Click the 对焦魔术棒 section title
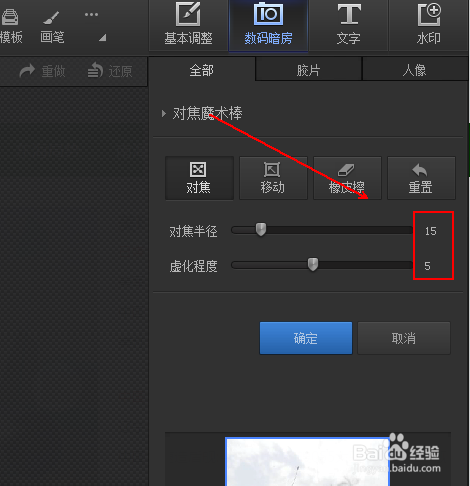Screen dimensions: 470x486 pyautogui.click(x=207, y=114)
